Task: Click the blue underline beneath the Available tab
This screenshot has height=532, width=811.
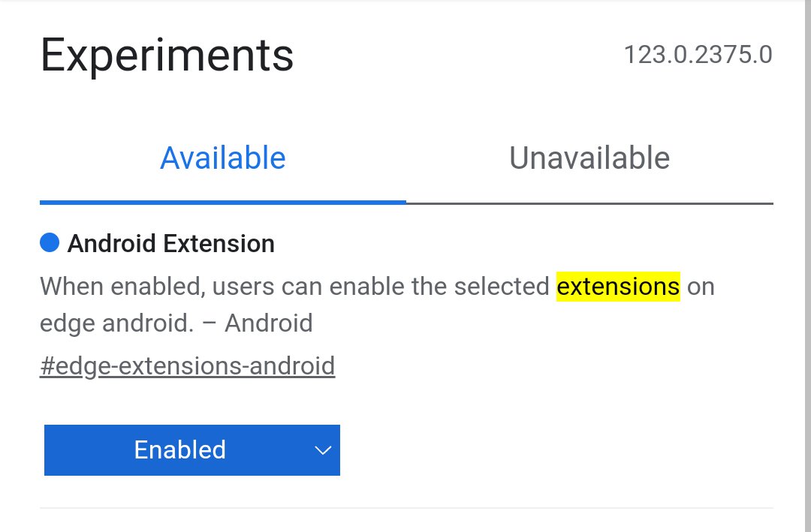Action: coord(223,203)
